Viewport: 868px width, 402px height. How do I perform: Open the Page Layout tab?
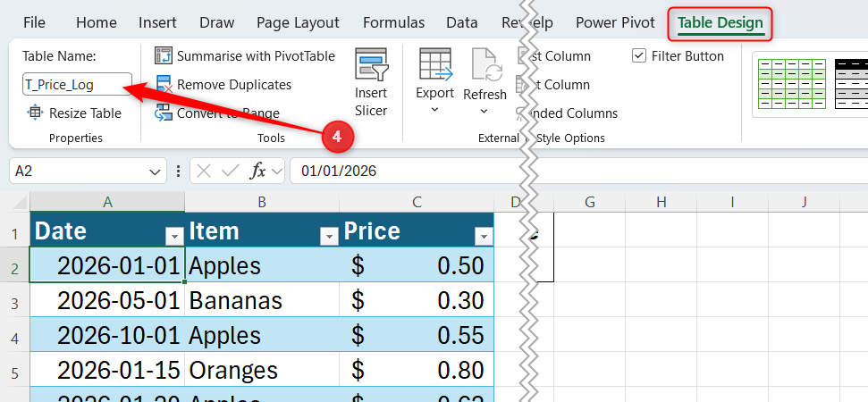[x=298, y=22]
